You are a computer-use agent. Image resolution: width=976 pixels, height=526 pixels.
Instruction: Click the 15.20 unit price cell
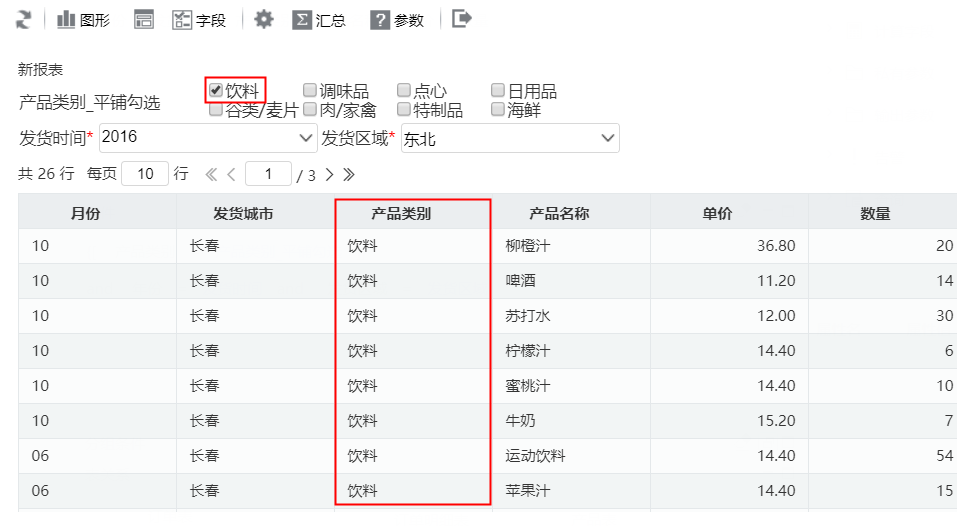pyautogui.click(x=730, y=421)
